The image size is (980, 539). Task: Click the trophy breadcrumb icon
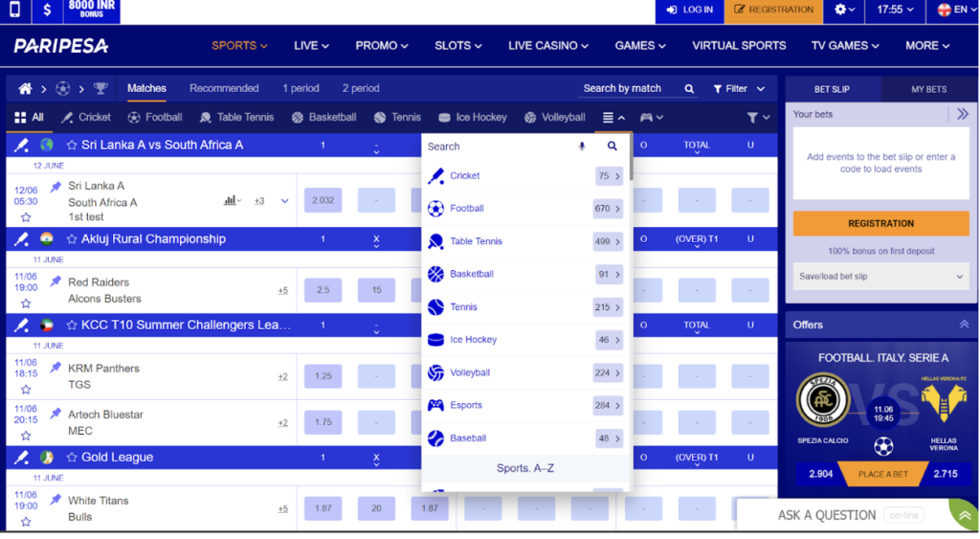pos(100,89)
